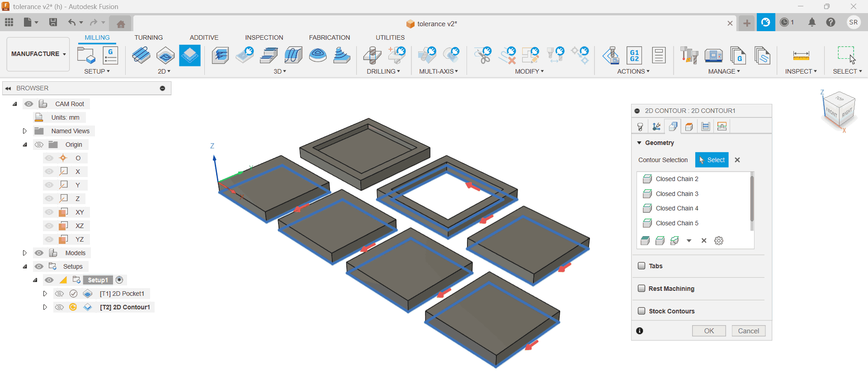The height and width of the screenshot is (392, 868).
Task: Toggle visibility of the XY plane
Action: pyautogui.click(x=49, y=212)
